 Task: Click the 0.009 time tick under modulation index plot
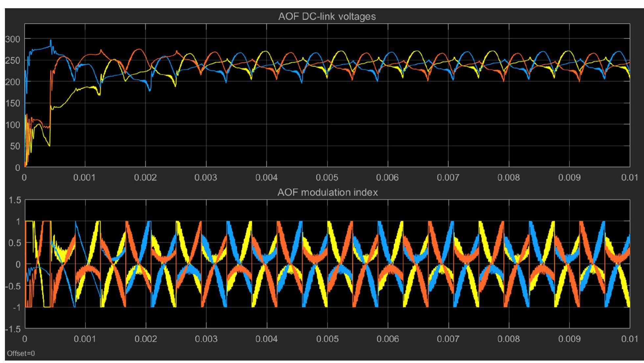point(569,339)
